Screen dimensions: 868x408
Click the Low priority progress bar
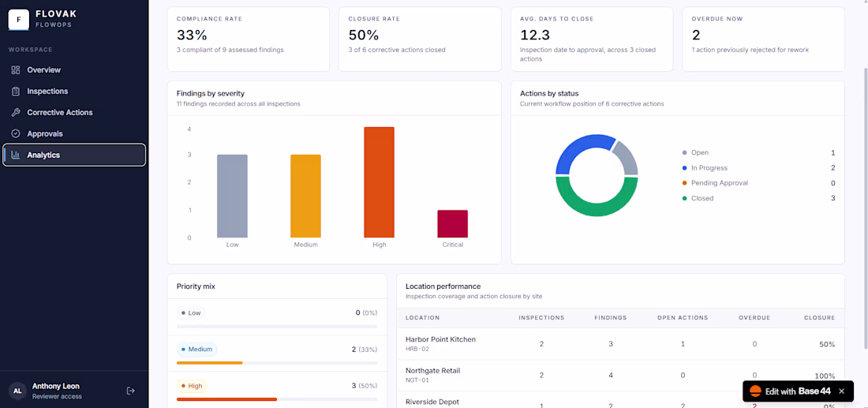[x=277, y=327]
